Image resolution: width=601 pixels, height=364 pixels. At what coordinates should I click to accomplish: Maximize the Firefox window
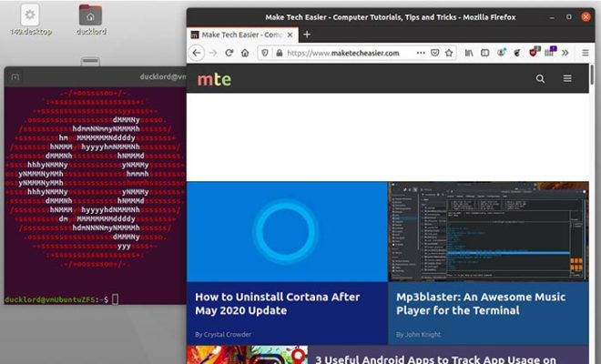coord(569,17)
